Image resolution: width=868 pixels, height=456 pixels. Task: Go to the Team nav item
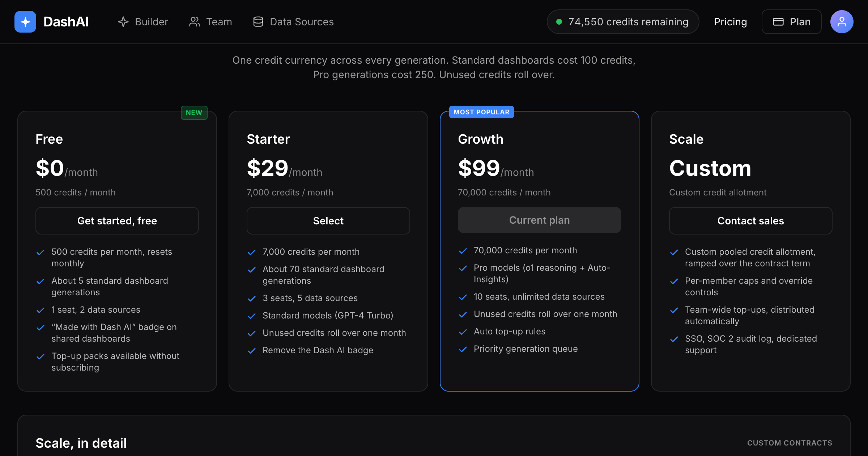[210, 22]
